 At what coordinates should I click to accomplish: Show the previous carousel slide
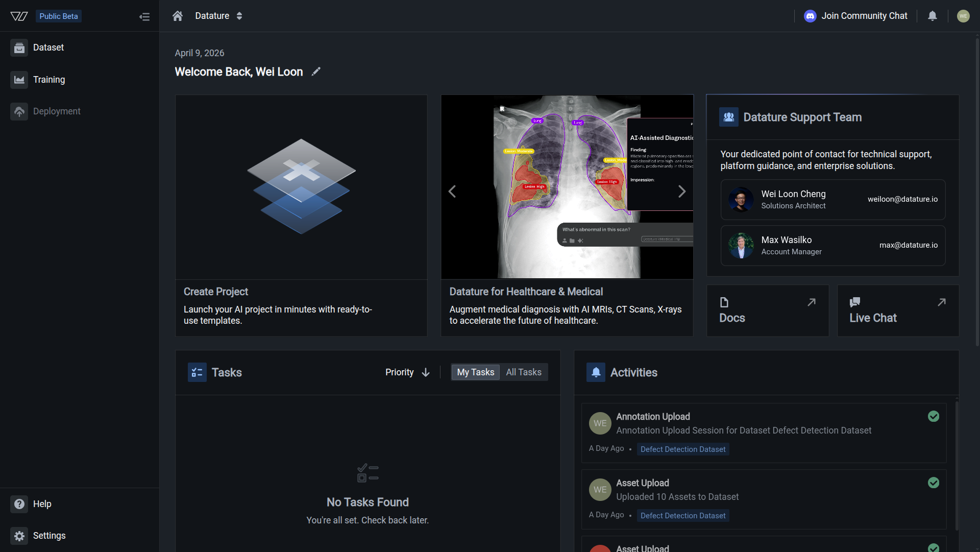pyautogui.click(x=452, y=191)
